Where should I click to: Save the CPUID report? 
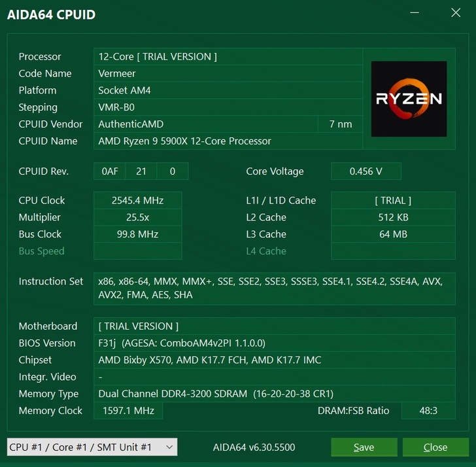(364, 447)
